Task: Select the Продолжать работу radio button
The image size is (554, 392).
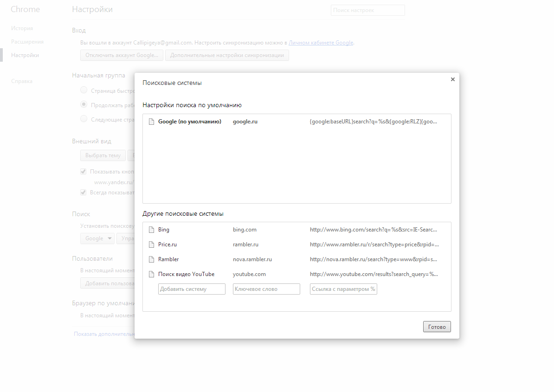Action: [x=84, y=104]
